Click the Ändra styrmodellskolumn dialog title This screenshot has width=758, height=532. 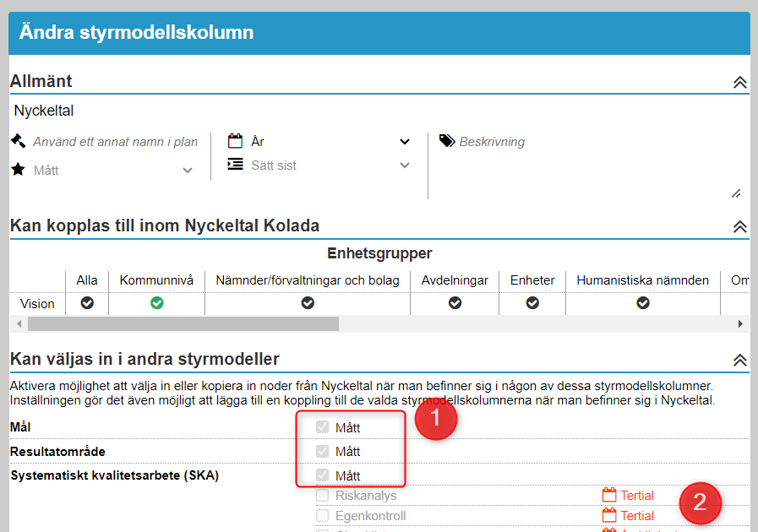(x=136, y=32)
